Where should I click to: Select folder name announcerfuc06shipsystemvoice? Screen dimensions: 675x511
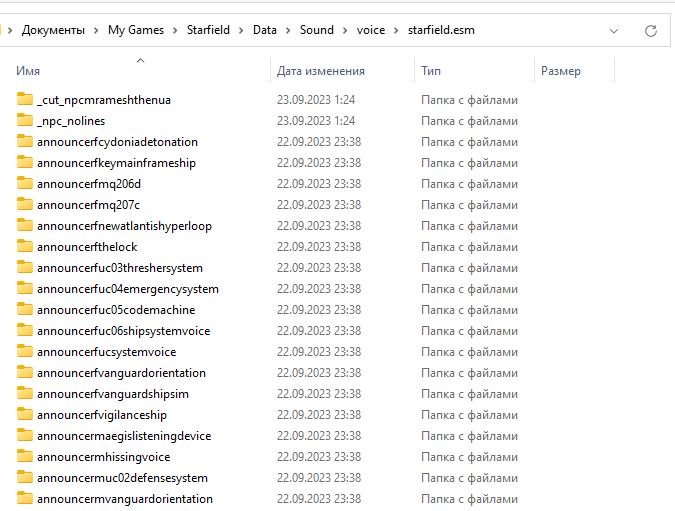(124, 331)
